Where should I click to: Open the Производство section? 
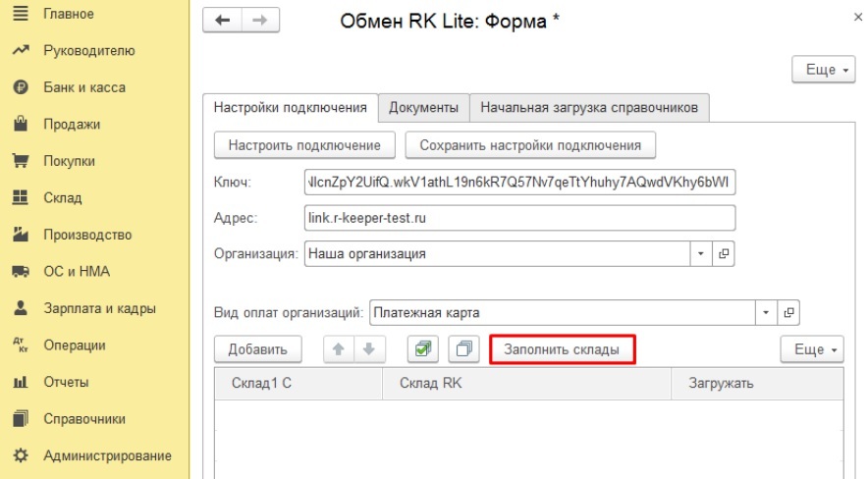coord(87,235)
